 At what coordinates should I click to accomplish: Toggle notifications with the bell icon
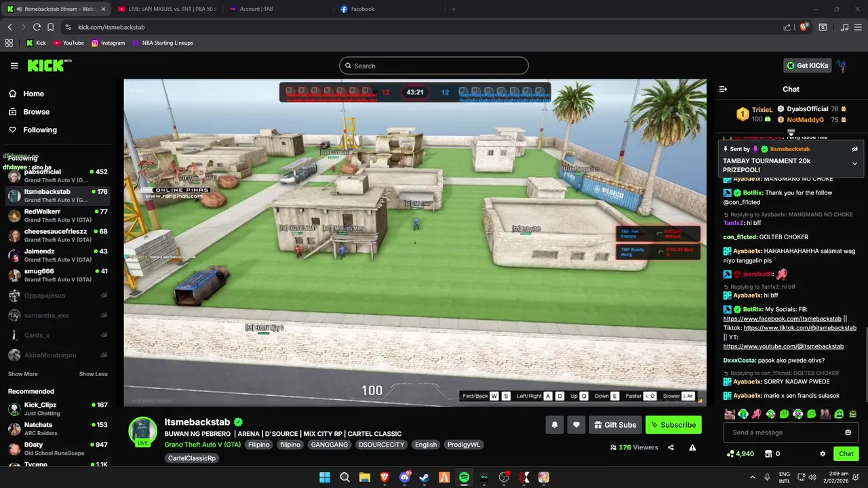[x=554, y=425]
